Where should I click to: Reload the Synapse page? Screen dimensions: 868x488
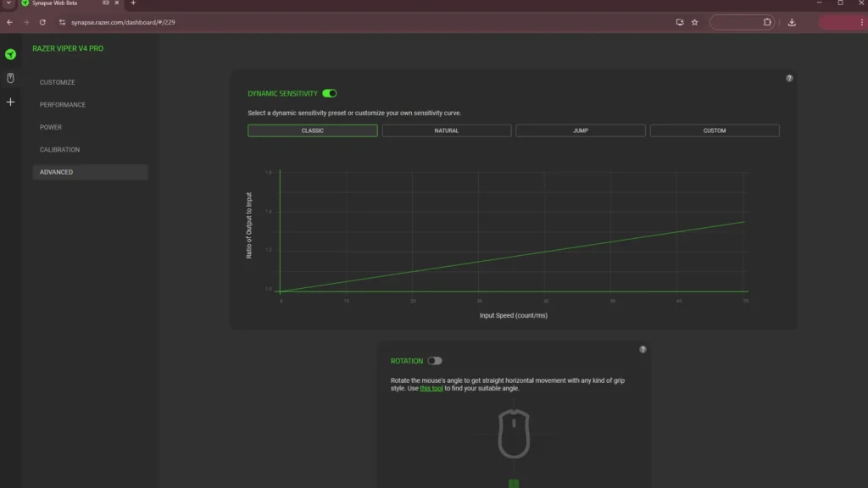42,22
